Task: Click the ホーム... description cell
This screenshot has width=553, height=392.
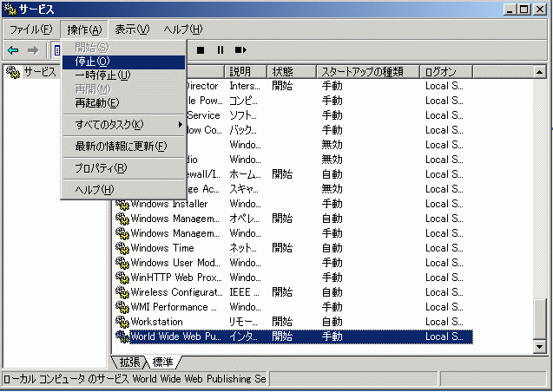Action: (x=245, y=174)
